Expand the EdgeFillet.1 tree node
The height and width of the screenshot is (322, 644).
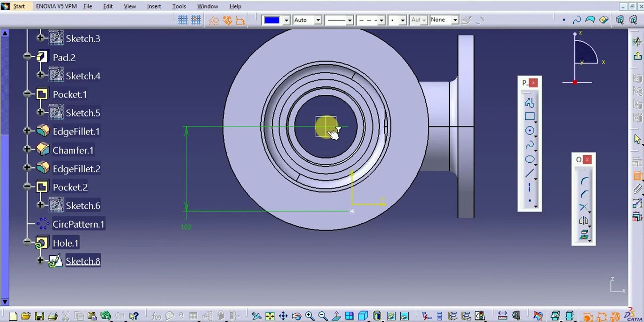pyautogui.click(x=28, y=131)
